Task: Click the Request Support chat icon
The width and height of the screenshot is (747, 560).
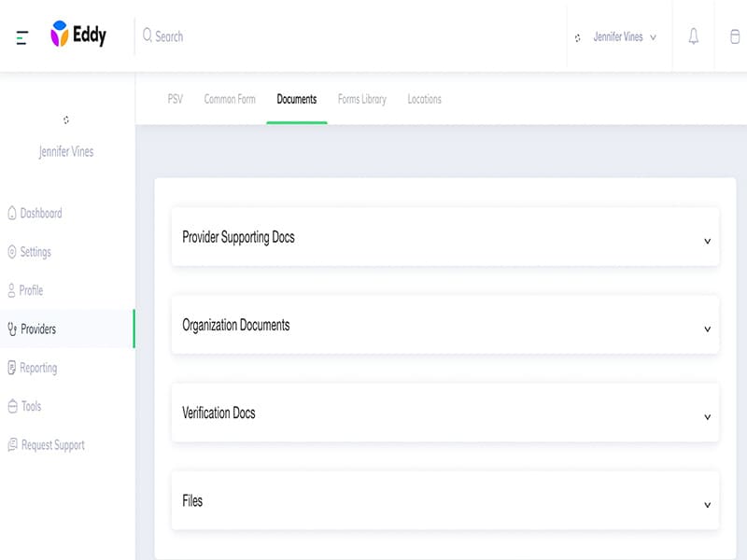Action: pyautogui.click(x=13, y=445)
